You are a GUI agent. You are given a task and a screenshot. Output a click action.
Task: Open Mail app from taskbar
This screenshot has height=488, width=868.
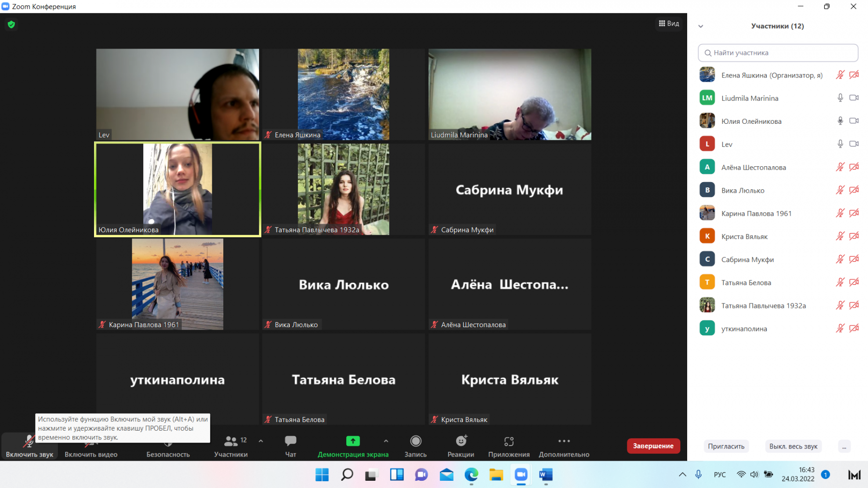point(447,475)
